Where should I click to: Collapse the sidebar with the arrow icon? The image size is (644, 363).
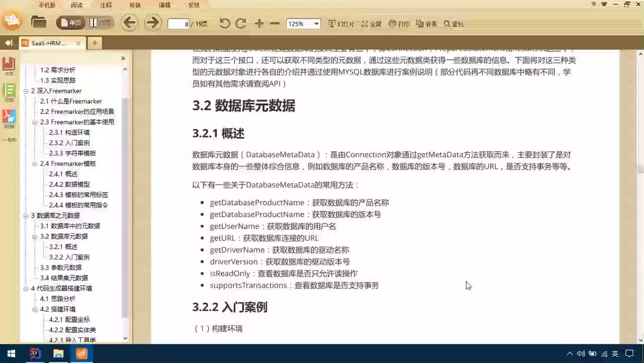tap(9, 43)
